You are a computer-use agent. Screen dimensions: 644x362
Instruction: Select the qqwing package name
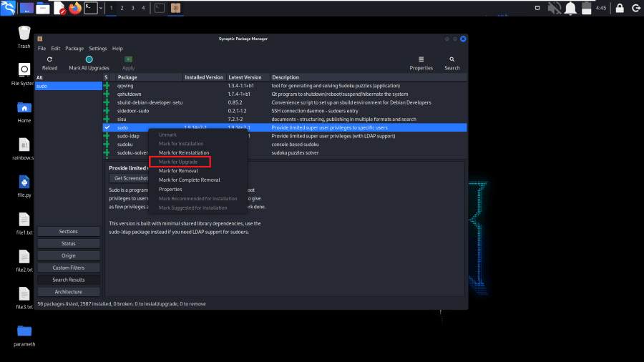[125, 86]
